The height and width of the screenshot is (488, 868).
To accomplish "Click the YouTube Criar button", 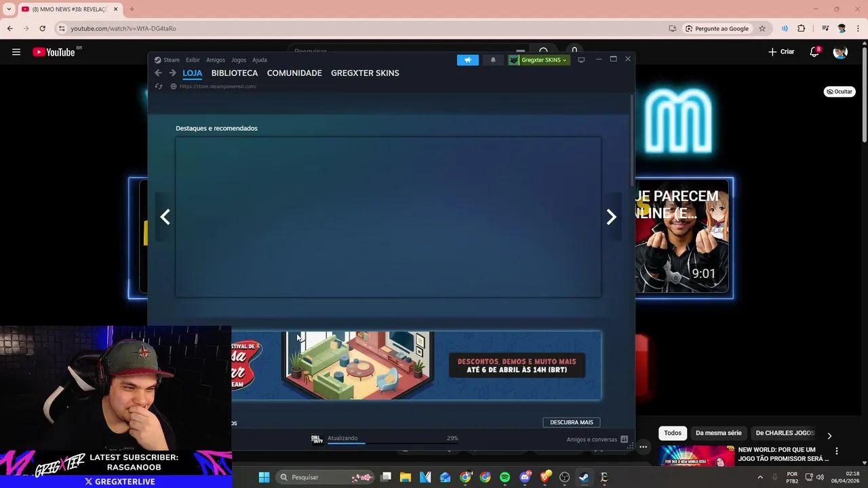I will pyautogui.click(x=781, y=52).
